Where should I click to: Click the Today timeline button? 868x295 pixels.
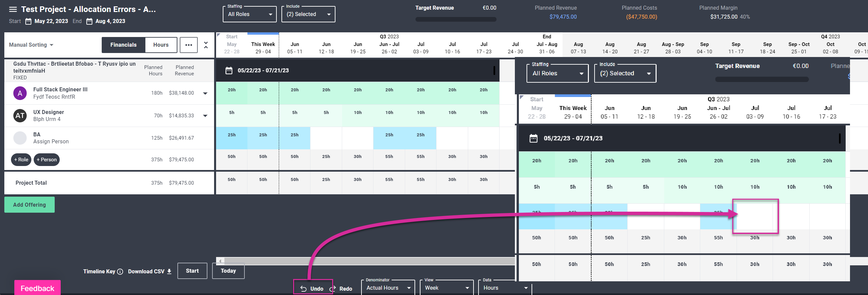(228, 271)
